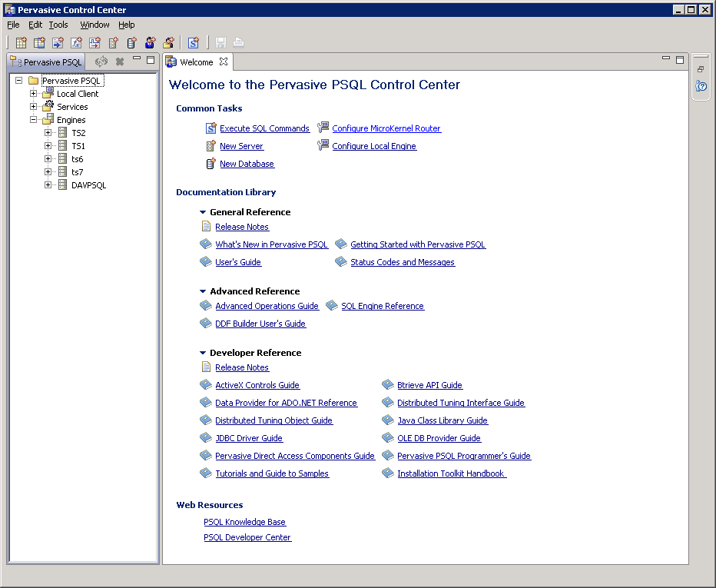The height and width of the screenshot is (588, 716).
Task: Open the Tools menu
Action: pos(58,25)
